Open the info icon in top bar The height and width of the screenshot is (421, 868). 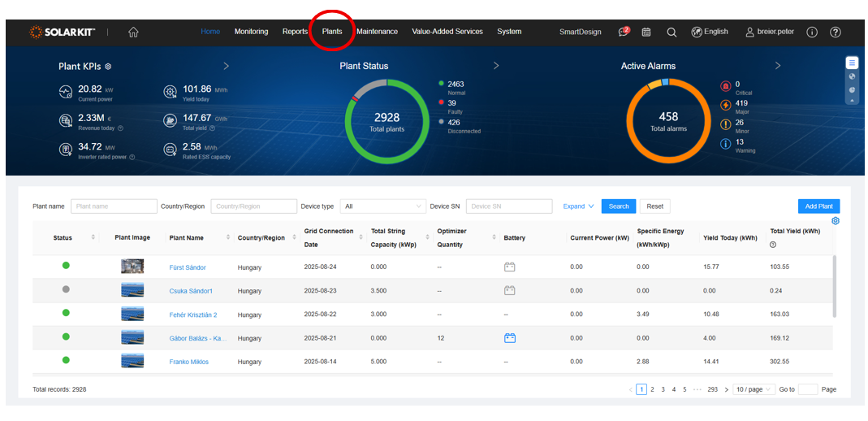(812, 33)
